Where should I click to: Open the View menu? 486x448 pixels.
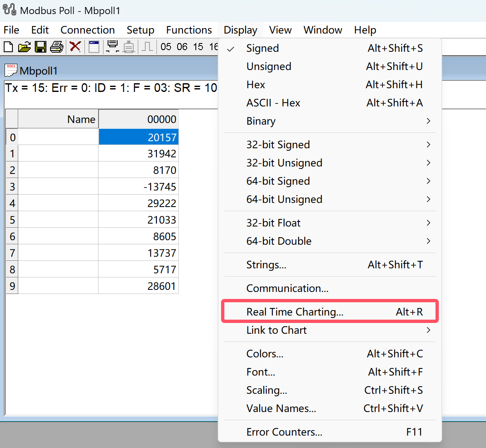(x=281, y=30)
